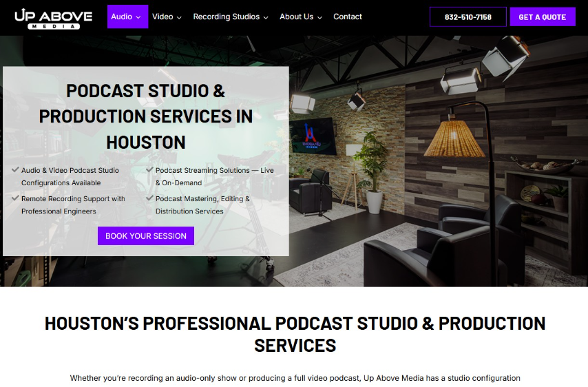Open the About Us menu
This screenshot has width=588, height=387.
click(301, 17)
